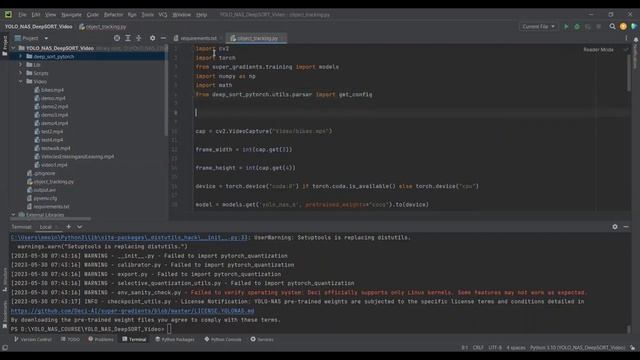This screenshot has width=640, height=360.
Task: Expand the Lib folder
Action: pyautogui.click(x=21, y=64)
